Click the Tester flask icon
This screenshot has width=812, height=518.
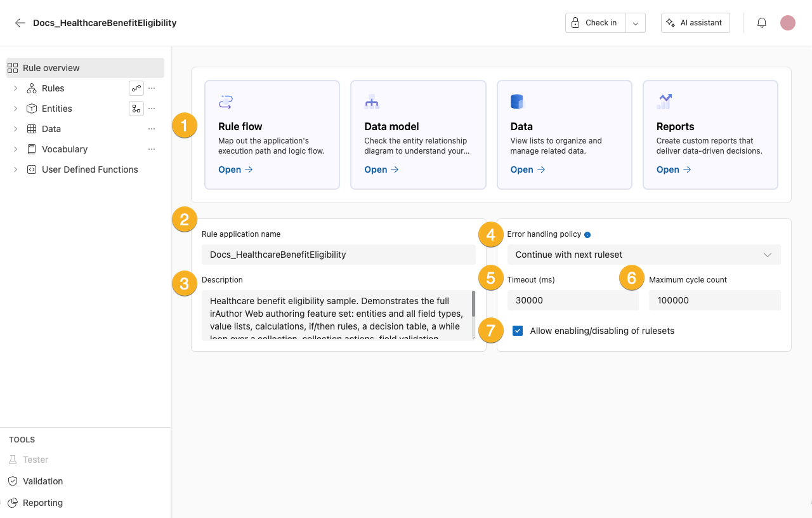pyautogui.click(x=13, y=460)
